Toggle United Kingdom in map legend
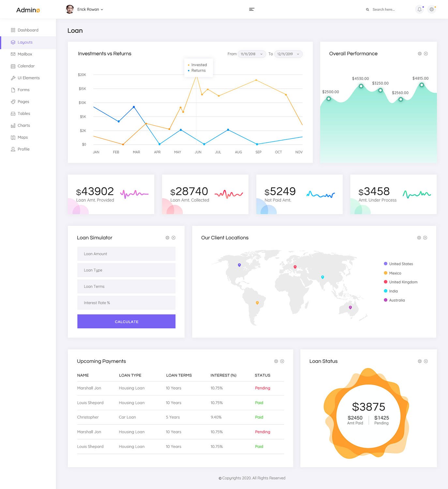The width and height of the screenshot is (448, 489). 403,282
